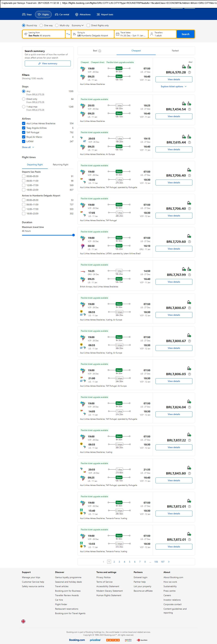Click the Airport taxis icon in header

[98, 14]
